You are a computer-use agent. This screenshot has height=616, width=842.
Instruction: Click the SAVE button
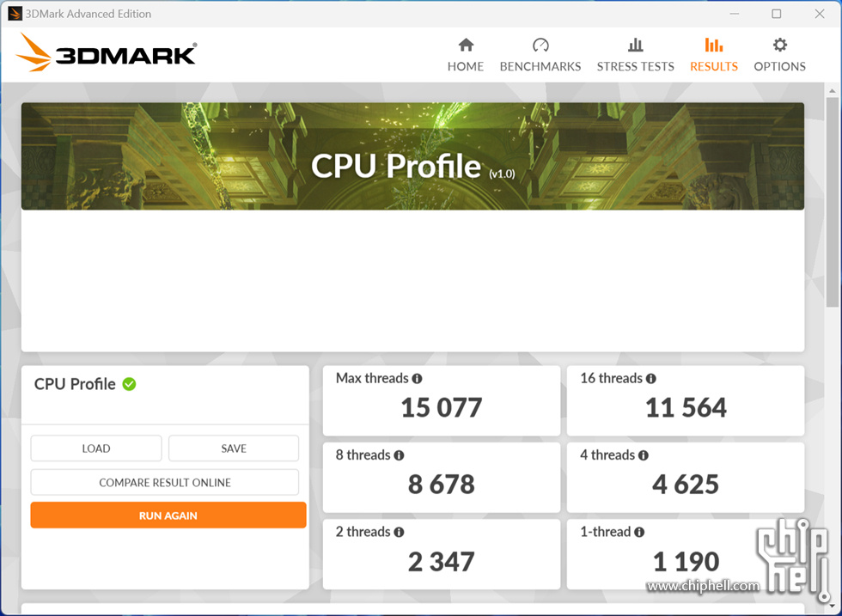[234, 448]
